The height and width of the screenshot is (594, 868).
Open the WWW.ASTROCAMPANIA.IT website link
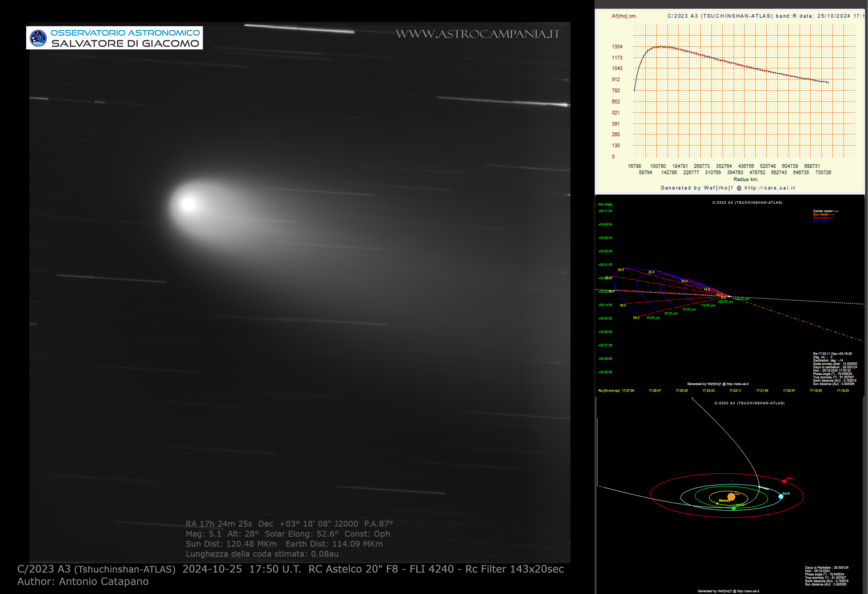(478, 34)
